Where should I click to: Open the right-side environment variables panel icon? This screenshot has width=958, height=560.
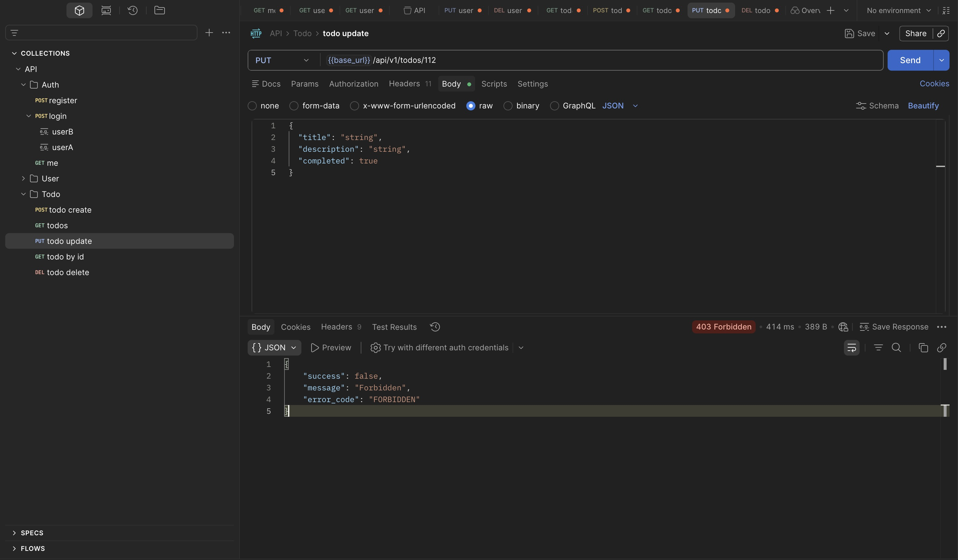pyautogui.click(x=946, y=10)
